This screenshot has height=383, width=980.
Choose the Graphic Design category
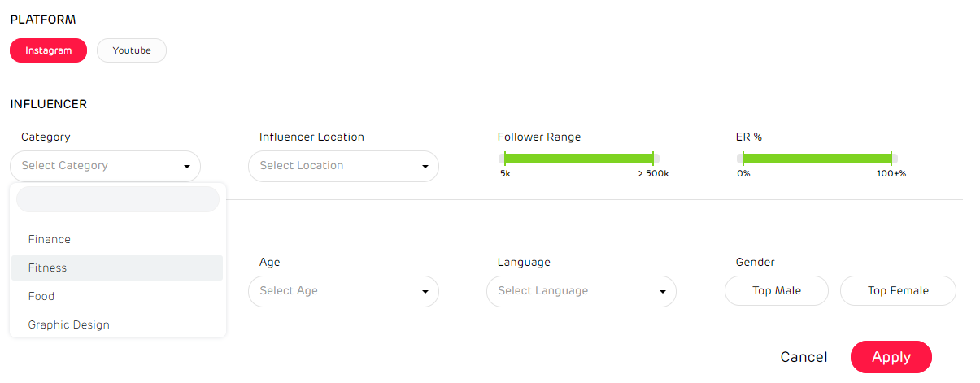click(69, 325)
